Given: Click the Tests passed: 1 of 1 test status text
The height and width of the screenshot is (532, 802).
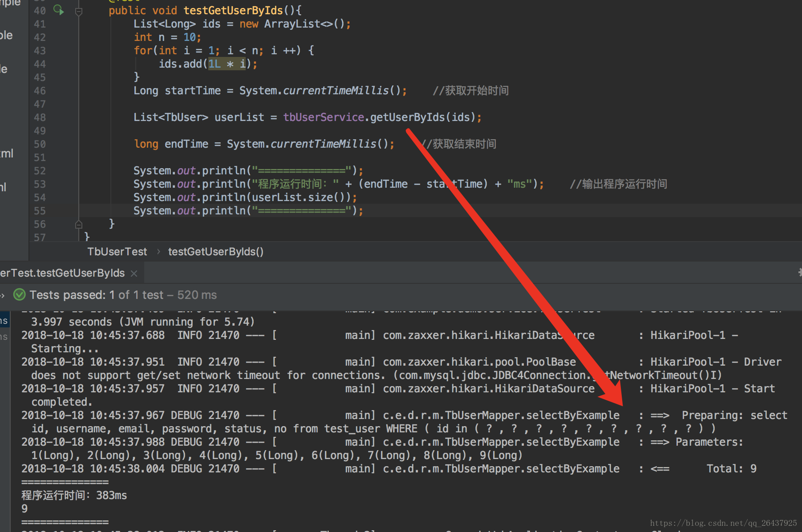Looking at the screenshot, I should coord(97,295).
